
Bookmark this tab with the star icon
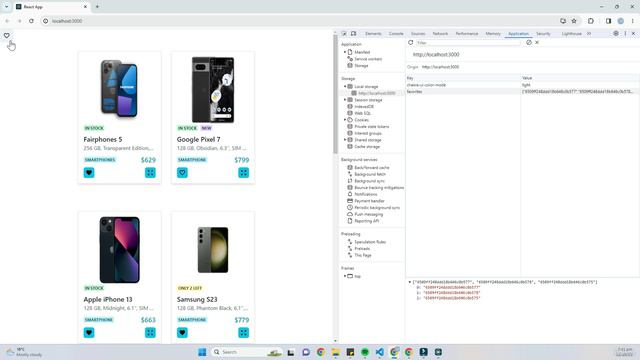coord(574,21)
